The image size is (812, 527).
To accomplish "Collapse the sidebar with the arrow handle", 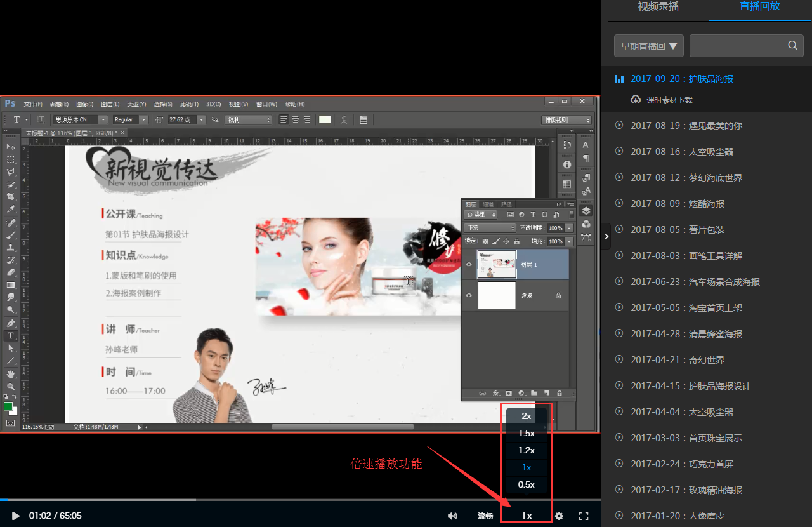I will click(x=606, y=236).
